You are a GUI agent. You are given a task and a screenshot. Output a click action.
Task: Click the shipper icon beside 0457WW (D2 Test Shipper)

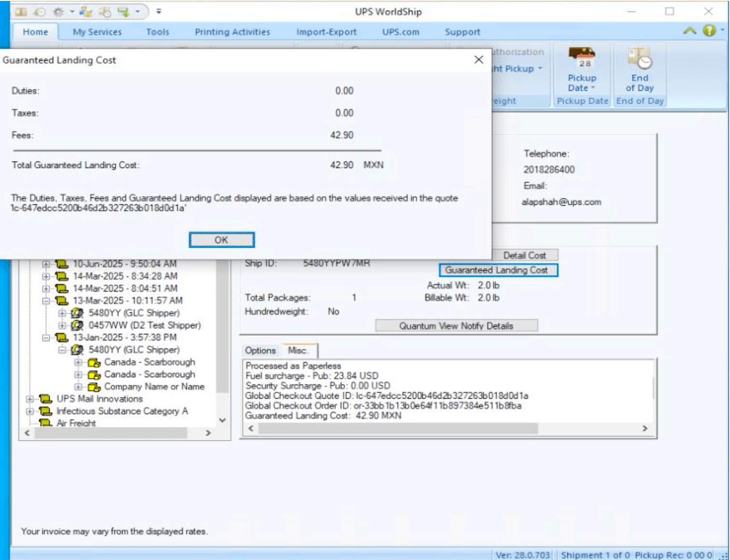[x=77, y=325]
